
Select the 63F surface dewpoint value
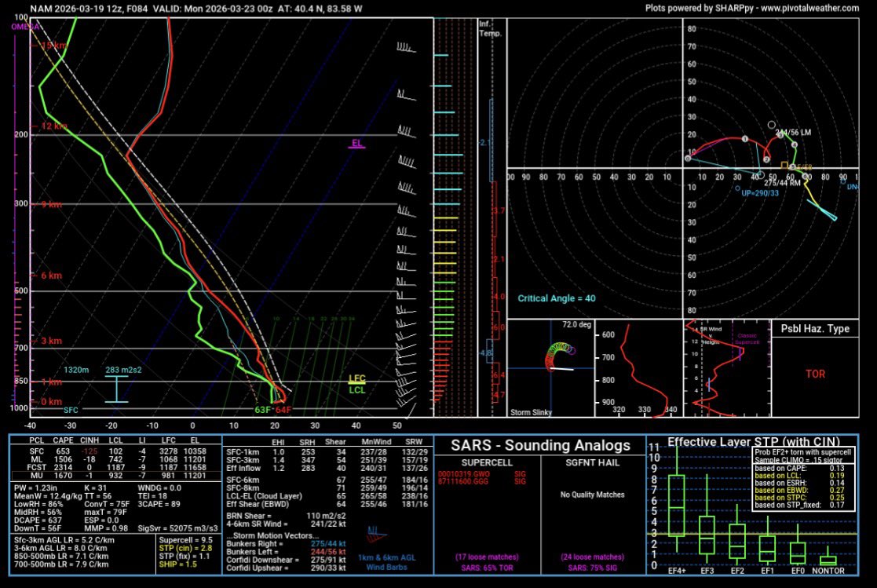pos(263,410)
